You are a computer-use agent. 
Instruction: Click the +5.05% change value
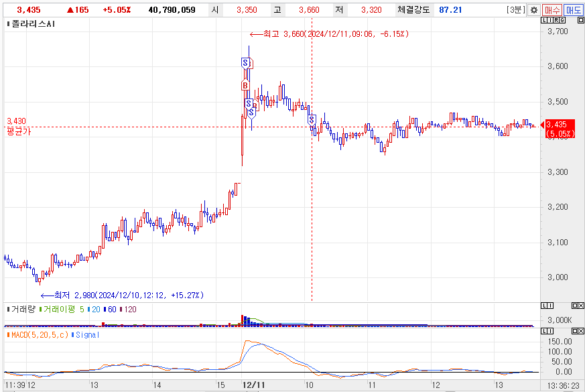click(x=117, y=10)
